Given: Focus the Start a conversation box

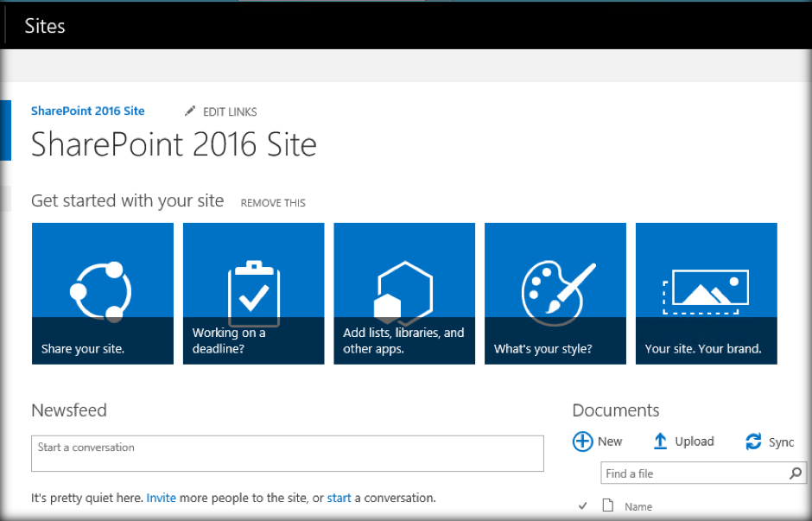Looking at the screenshot, I should (x=288, y=453).
